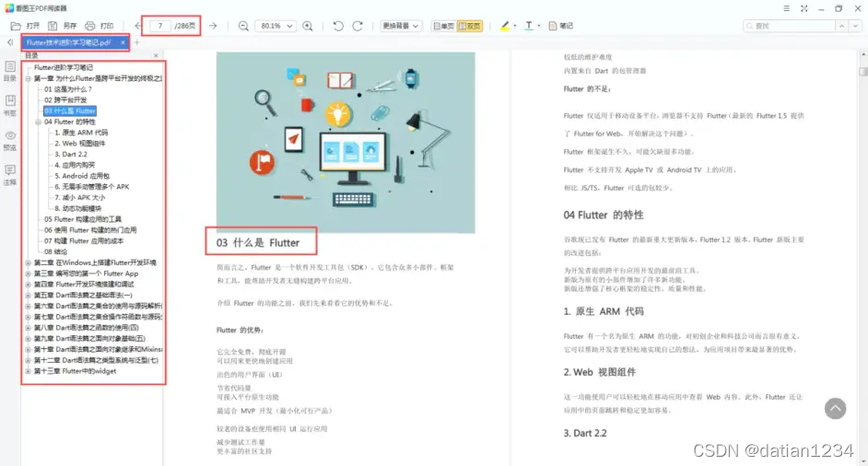Open outline item 1. 原生 ARM 代码
868x466 pixels.
(81, 133)
